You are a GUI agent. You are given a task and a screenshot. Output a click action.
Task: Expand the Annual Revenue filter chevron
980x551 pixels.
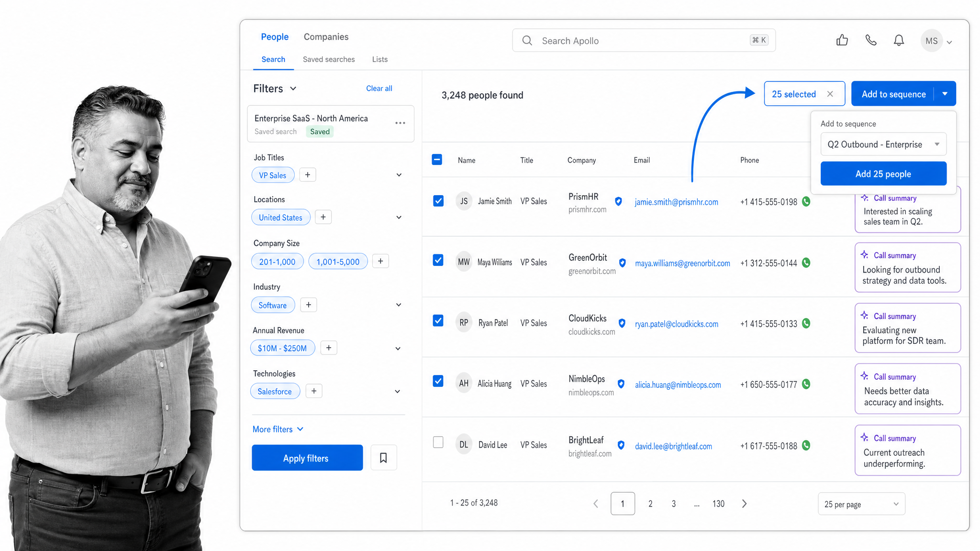(x=398, y=349)
